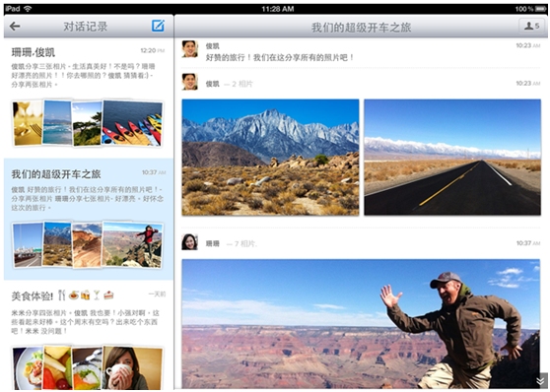This screenshot has height=392, width=550.
Task: Tap 珊珊's avatar beside the 7 相片 post
Action: coord(190,242)
